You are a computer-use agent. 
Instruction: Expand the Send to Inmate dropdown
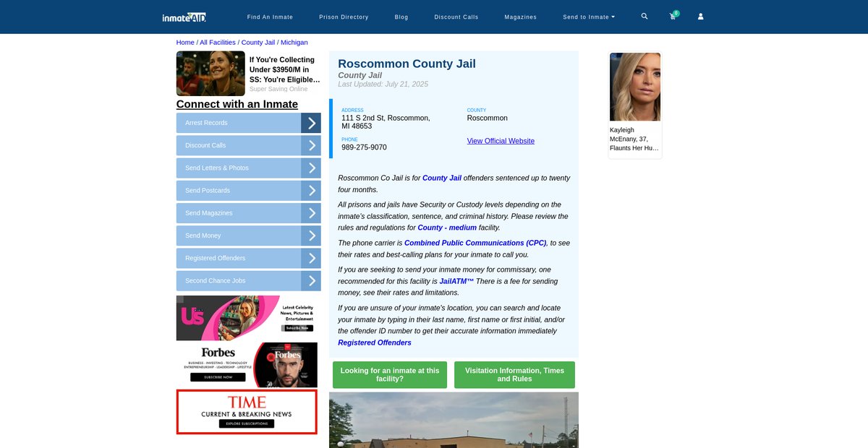pos(589,17)
